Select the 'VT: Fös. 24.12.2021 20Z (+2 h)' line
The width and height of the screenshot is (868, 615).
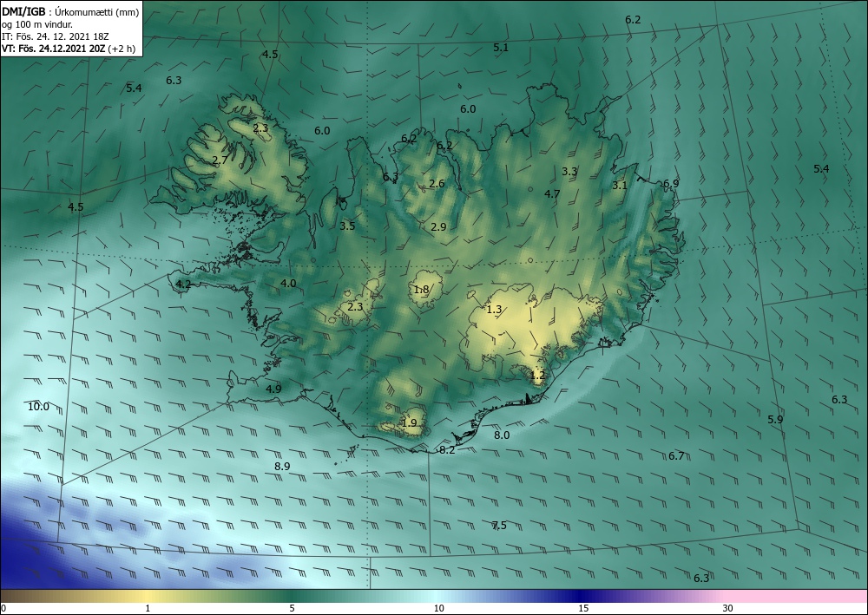pyautogui.click(x=68, y=48)
